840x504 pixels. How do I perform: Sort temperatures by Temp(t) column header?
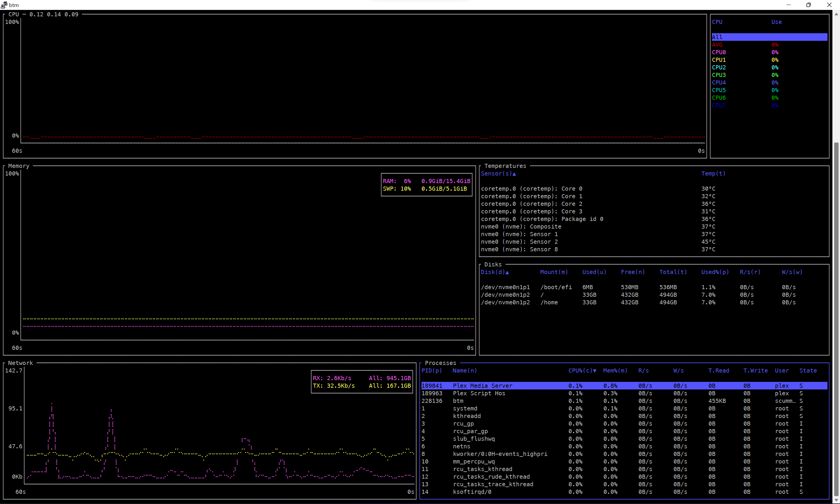pos(713,173)
